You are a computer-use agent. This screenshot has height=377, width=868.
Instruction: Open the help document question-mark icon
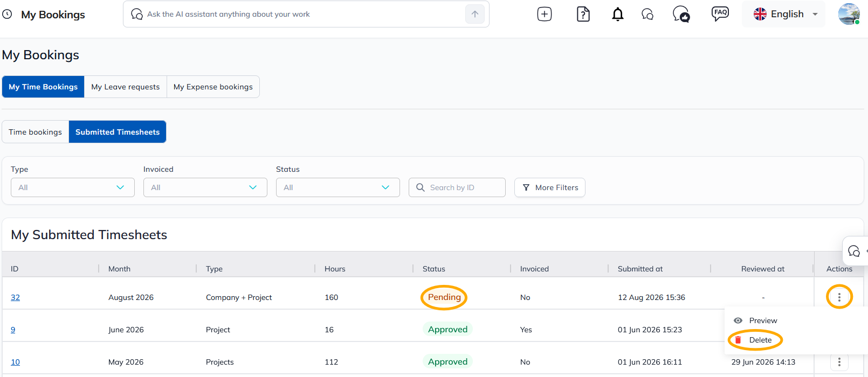(x=583, y=14)
